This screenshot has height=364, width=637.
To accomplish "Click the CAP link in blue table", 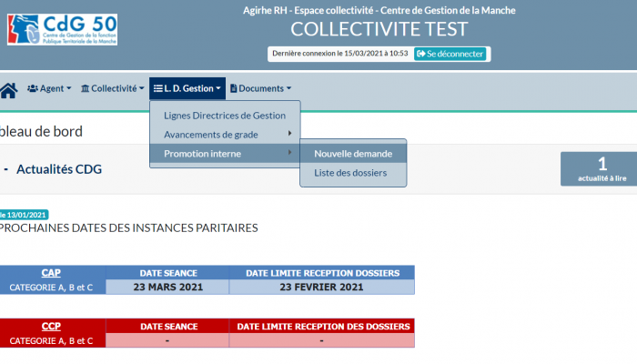I will click(x=51, y=273).
